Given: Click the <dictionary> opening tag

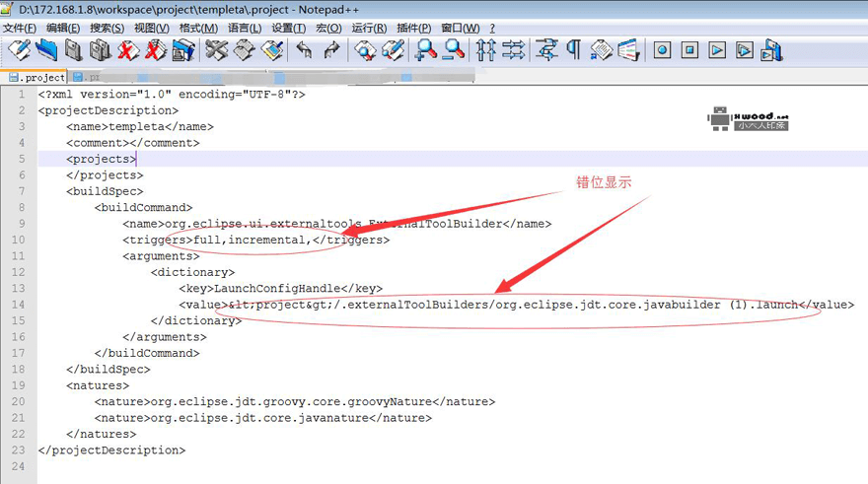Looking at the screenshot, I should (x=192, y=272).
